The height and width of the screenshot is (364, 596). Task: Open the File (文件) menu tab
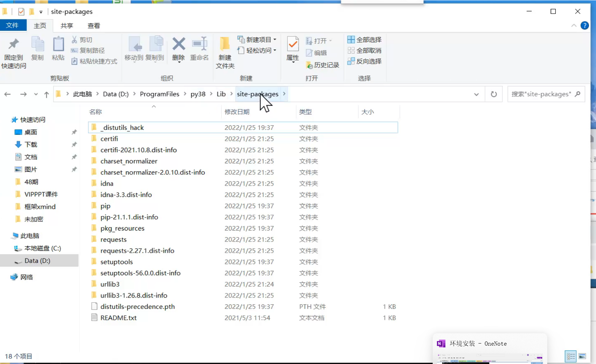coord(12,25)
